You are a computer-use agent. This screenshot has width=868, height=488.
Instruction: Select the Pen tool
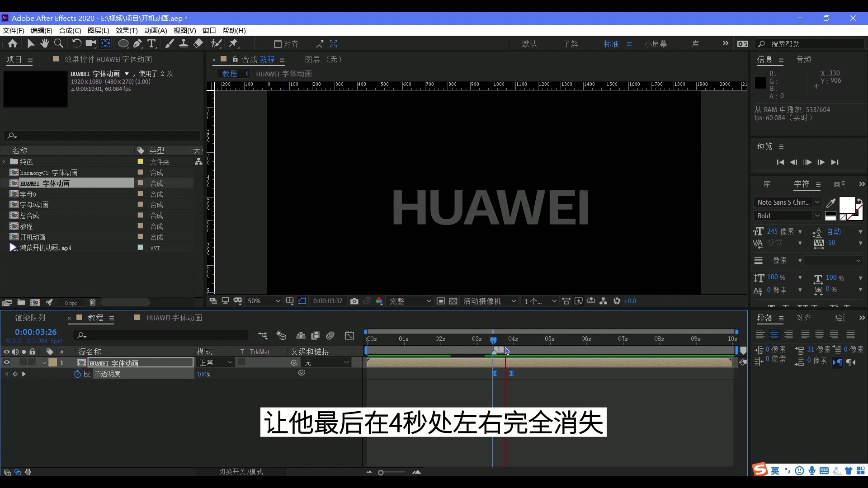pyautogui.click(x=137, y=43)
